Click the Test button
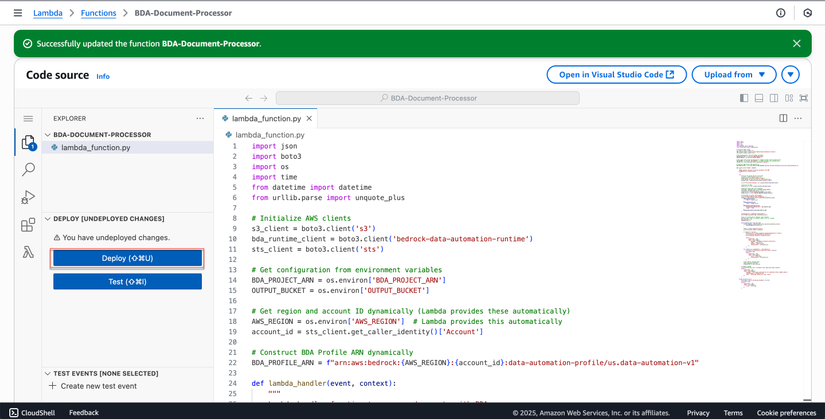 click(127, 282)
